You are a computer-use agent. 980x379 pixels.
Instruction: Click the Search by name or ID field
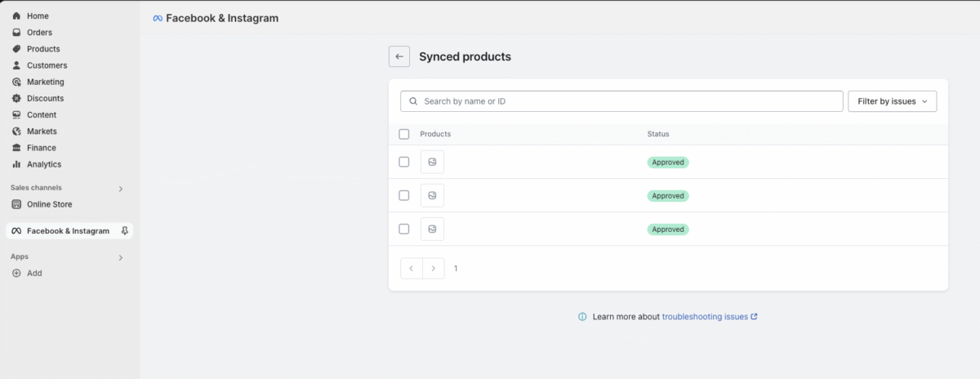629,101
